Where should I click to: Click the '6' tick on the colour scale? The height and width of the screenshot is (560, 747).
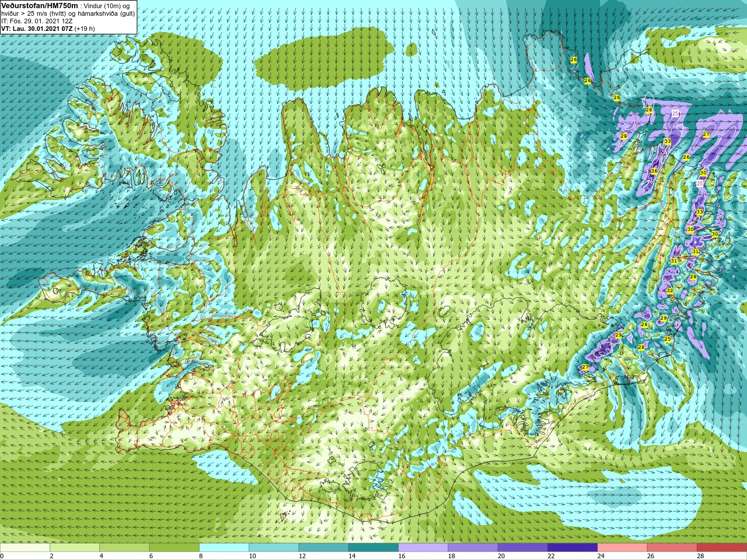click(x=151, y=556)
